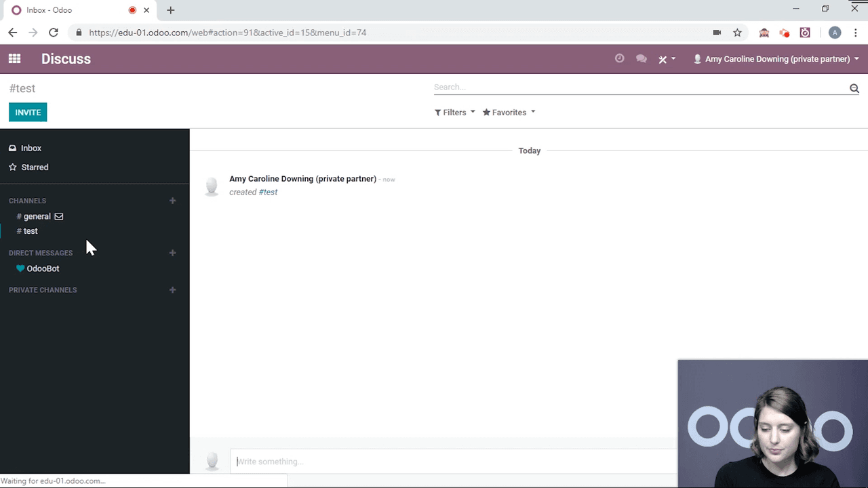Add a new channel with plus icon
Screen dimensions: 868x488
click(x=172, y=201)
